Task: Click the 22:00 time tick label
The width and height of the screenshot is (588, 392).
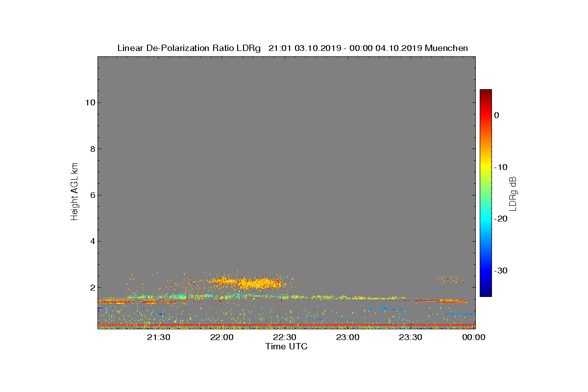Action: click(x=223, y=338)
